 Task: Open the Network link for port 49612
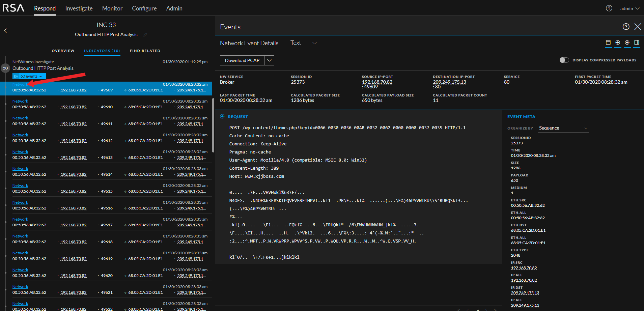click(20, 135)
